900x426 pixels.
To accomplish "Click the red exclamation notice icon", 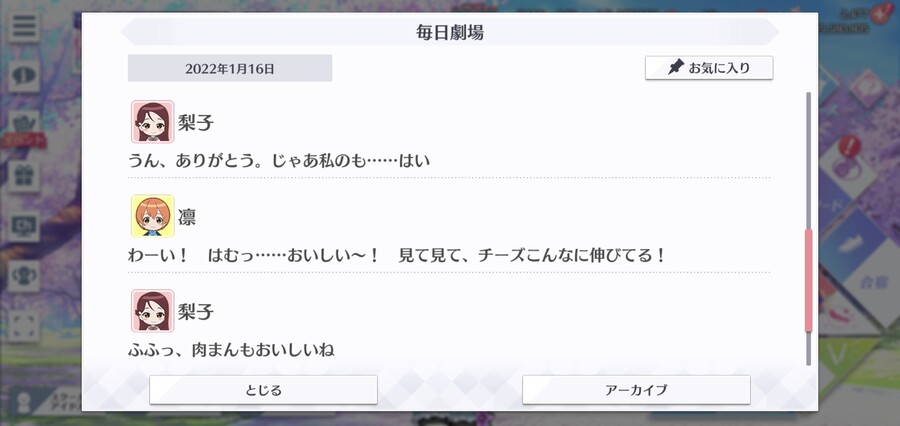I will pos(848,146).
